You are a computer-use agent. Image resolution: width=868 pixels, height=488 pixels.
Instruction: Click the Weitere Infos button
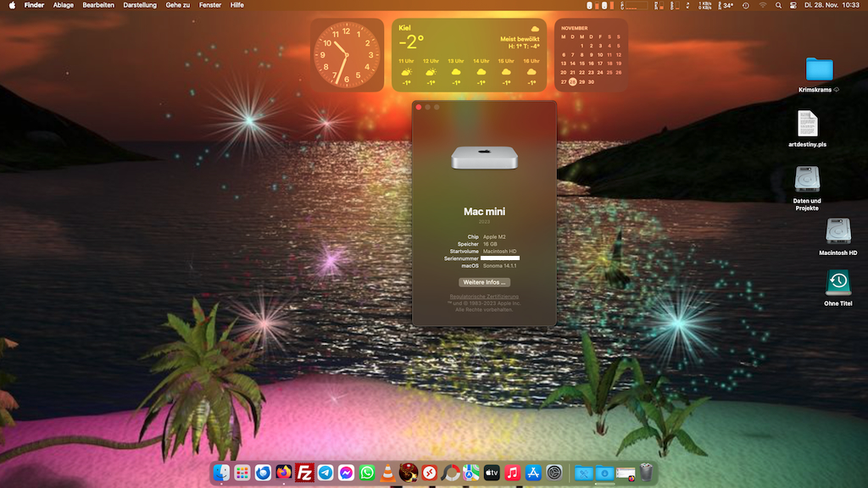tap(484, 282)
